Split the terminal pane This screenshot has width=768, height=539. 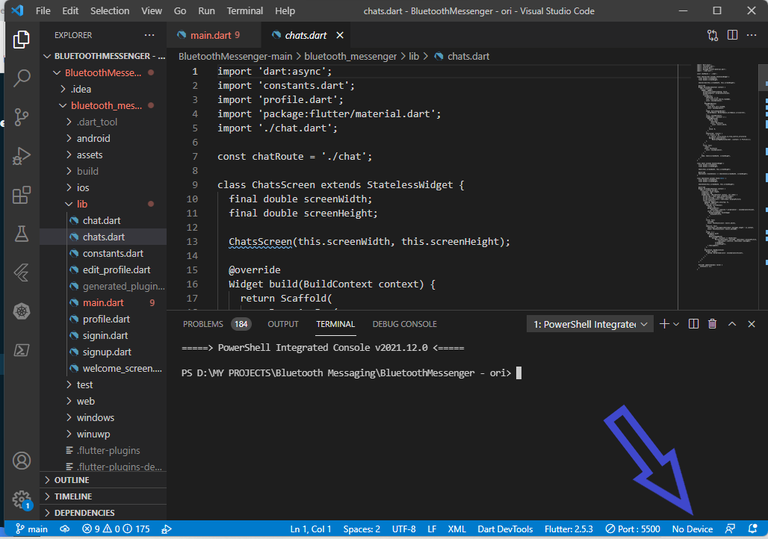693,324
